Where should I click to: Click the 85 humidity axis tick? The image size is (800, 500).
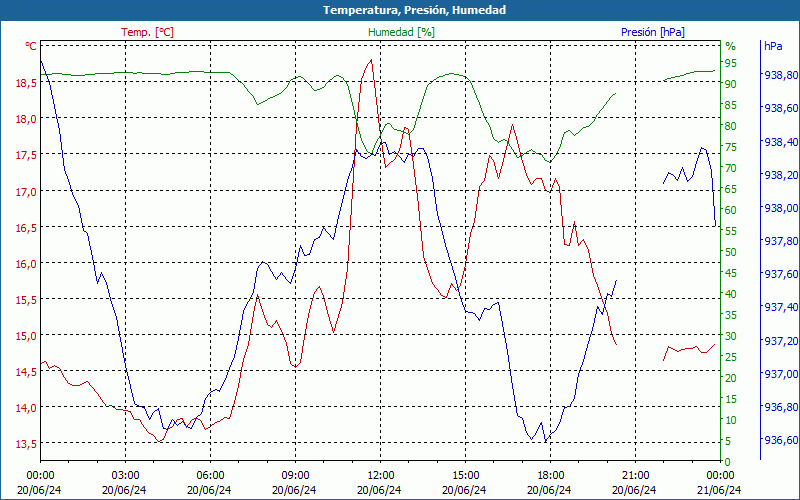(x=731, y=105)
